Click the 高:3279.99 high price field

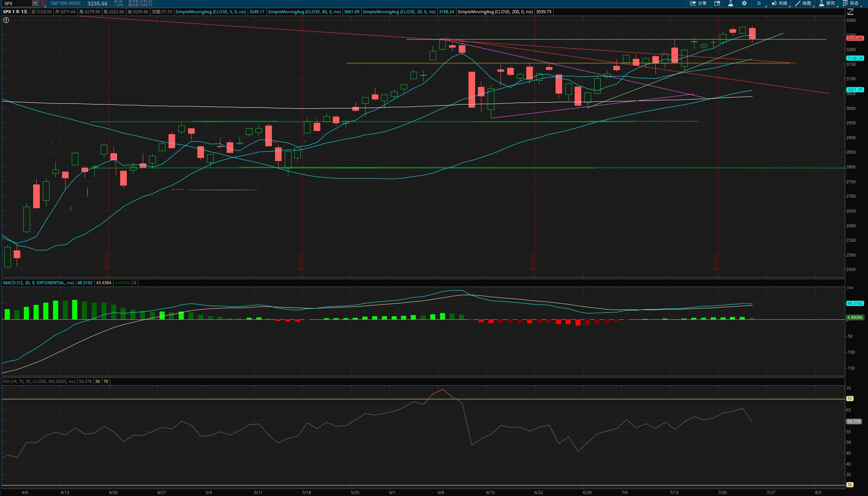click(x=90, y=12)
